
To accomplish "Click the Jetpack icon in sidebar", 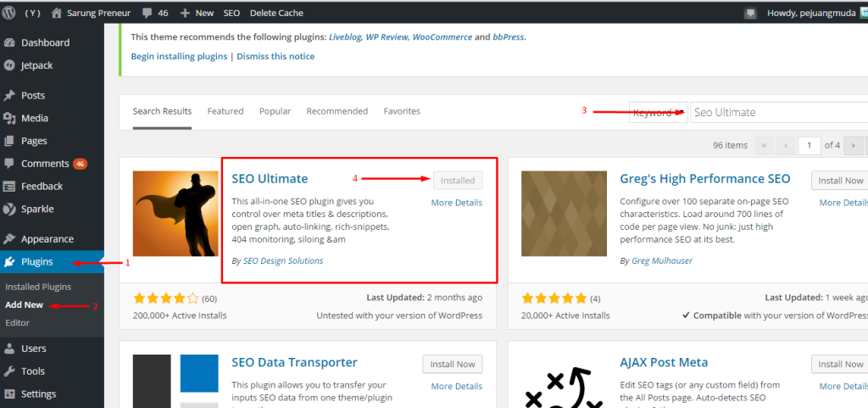I will point(8,65).
